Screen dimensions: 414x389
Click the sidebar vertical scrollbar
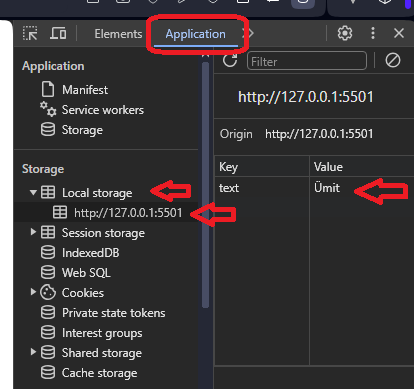[206, 185]
